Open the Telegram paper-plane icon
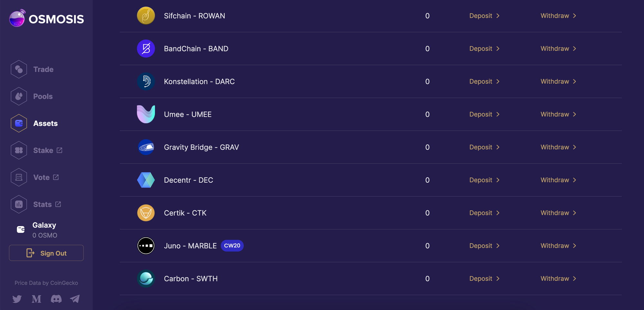Viewport: 644px width, 310px height. pos(75,299)
